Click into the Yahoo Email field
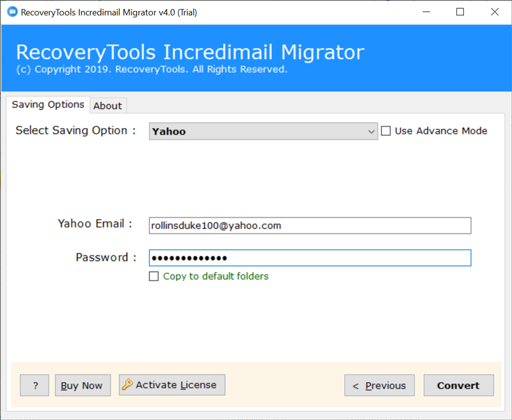The width and height of the screenshot is (512, 420). 310,225
